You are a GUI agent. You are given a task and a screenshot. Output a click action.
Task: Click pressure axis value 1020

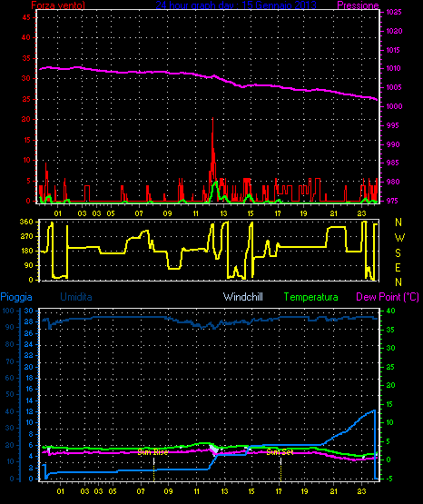[394, 31]
